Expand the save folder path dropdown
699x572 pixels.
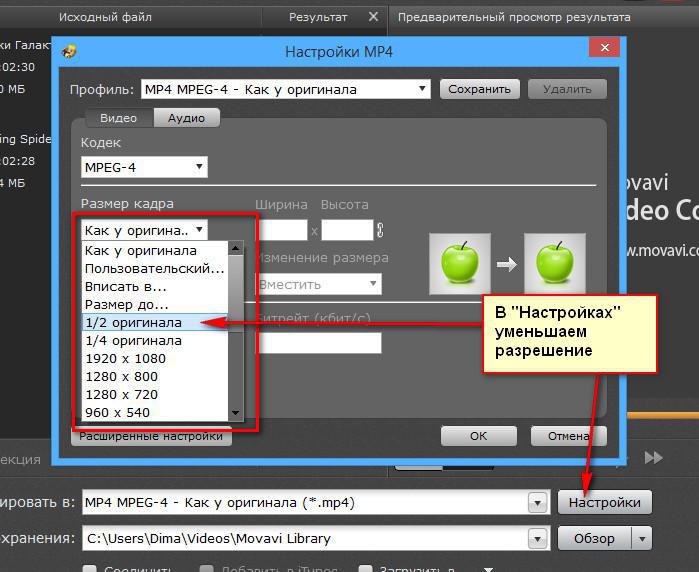538,539
